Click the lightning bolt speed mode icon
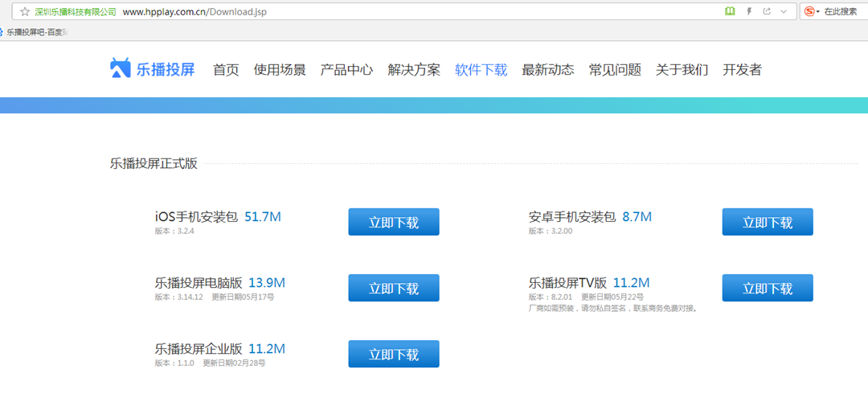Viewport: 868px width, 398px height. (x=750, y=11)
